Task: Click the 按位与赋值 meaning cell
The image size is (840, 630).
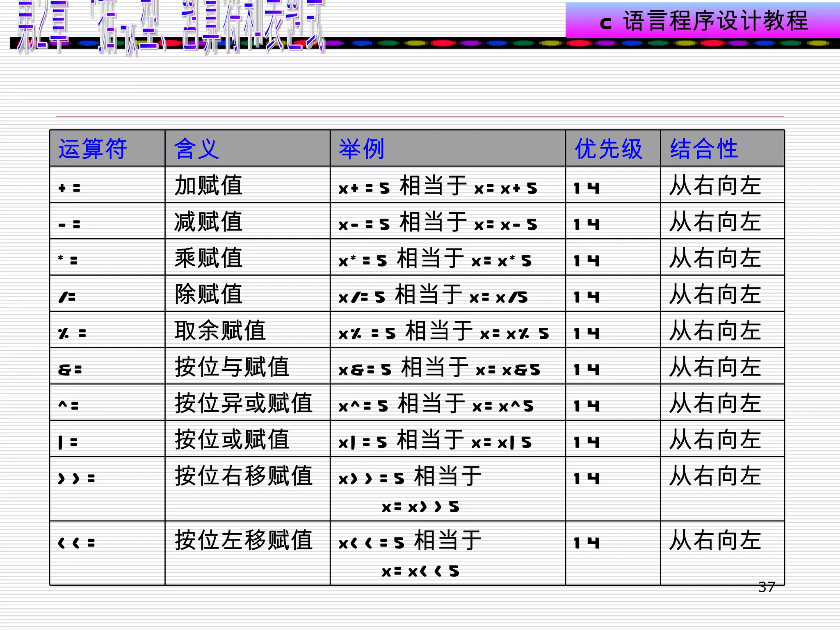Action: [248, 366]
